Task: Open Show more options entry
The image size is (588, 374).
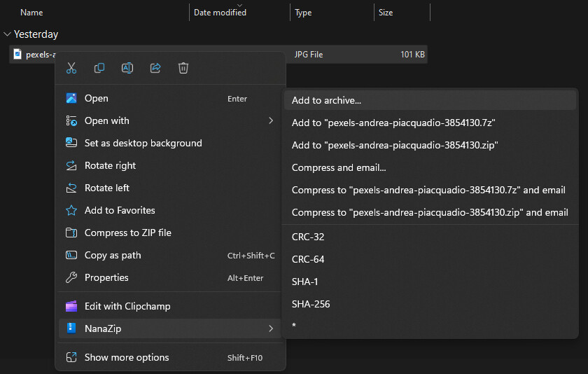Action: click(x=127, y=357)
